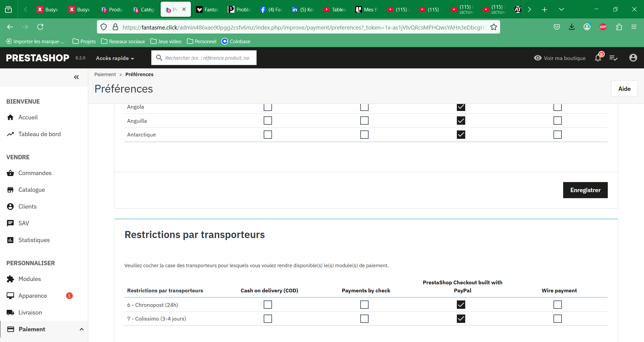Open the notifications bell icon
This screenshot has width=644, height=342.
point(598,58)
